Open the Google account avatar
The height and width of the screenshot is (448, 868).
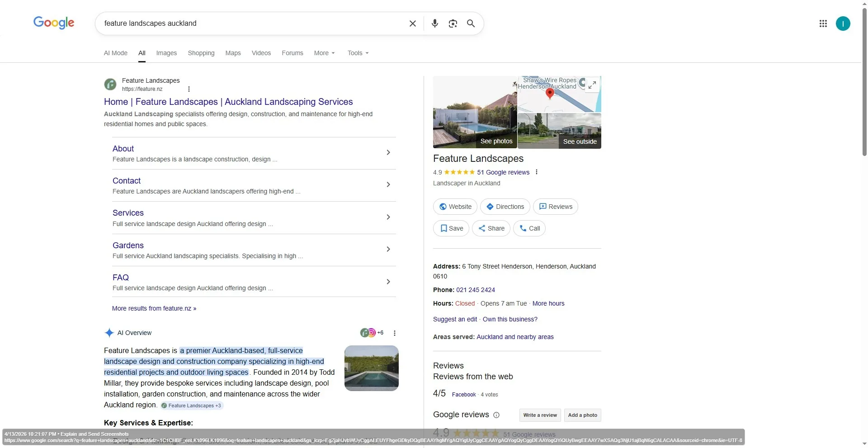point(843,24)
